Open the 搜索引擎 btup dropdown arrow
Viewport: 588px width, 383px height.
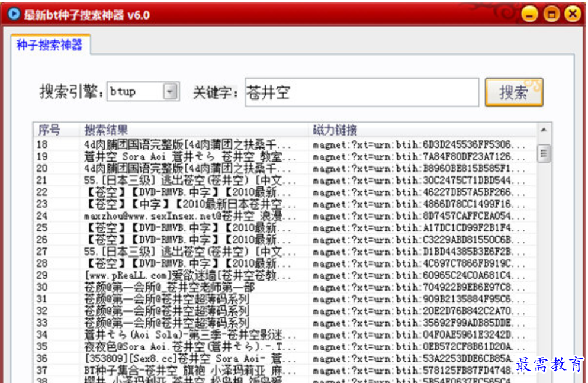coord(171,91)
